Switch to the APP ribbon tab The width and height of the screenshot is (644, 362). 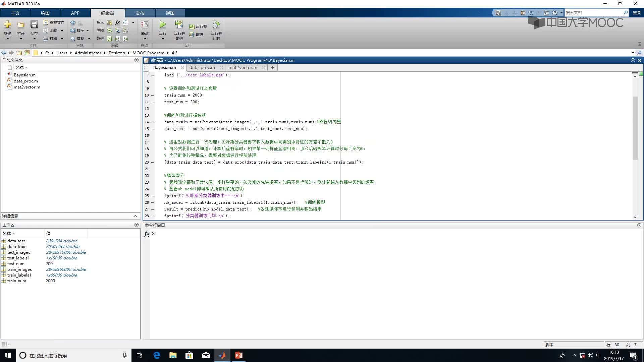75,13
